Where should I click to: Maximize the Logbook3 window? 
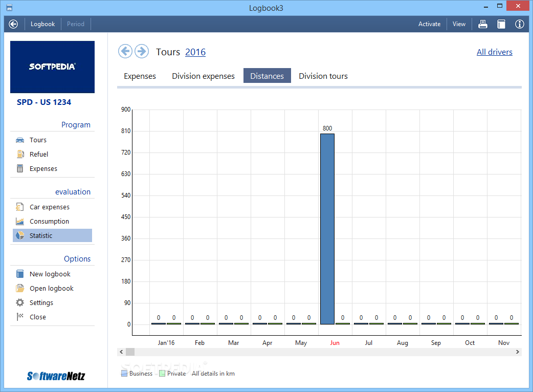click(500, 6)
